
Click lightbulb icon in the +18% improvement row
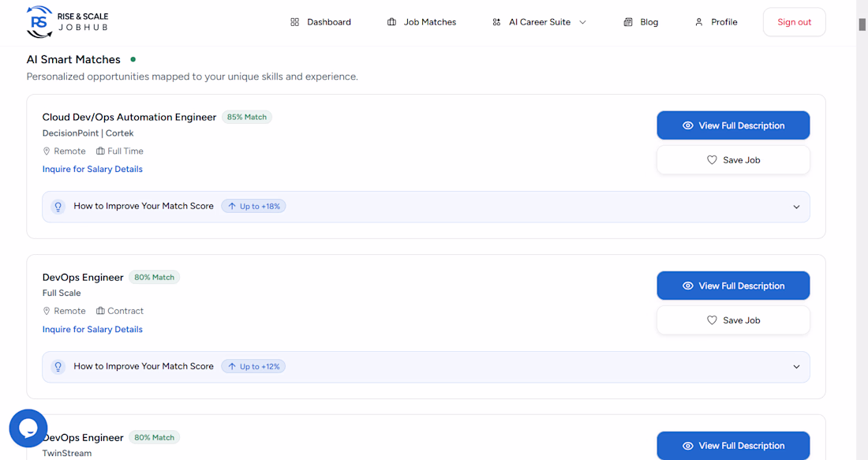click(58, 207)
